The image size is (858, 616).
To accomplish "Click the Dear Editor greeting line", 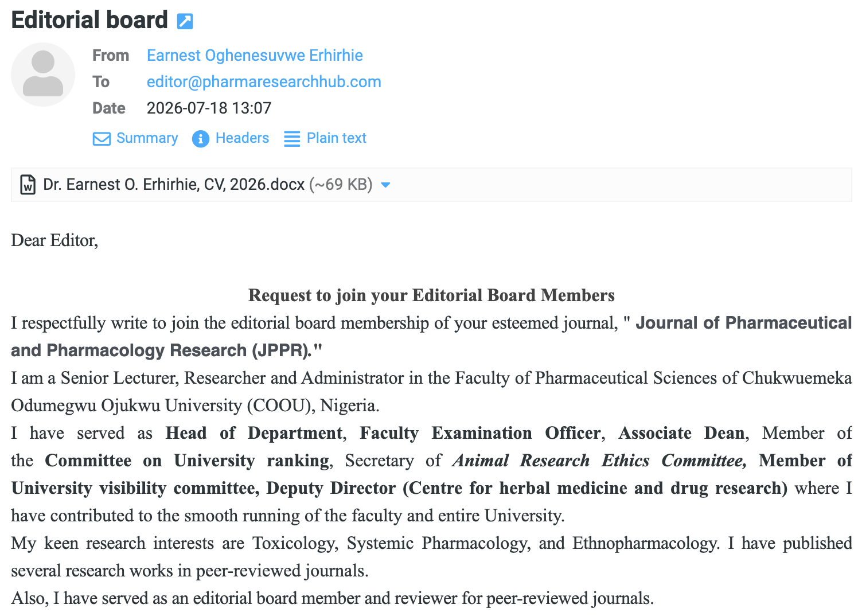I will (54, 240).
